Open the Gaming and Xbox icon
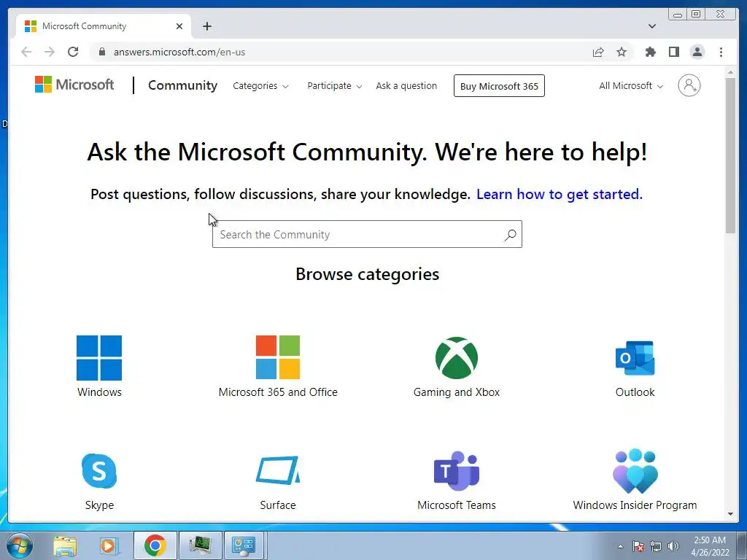Screen dimensions: 747x560 [457, 357]
